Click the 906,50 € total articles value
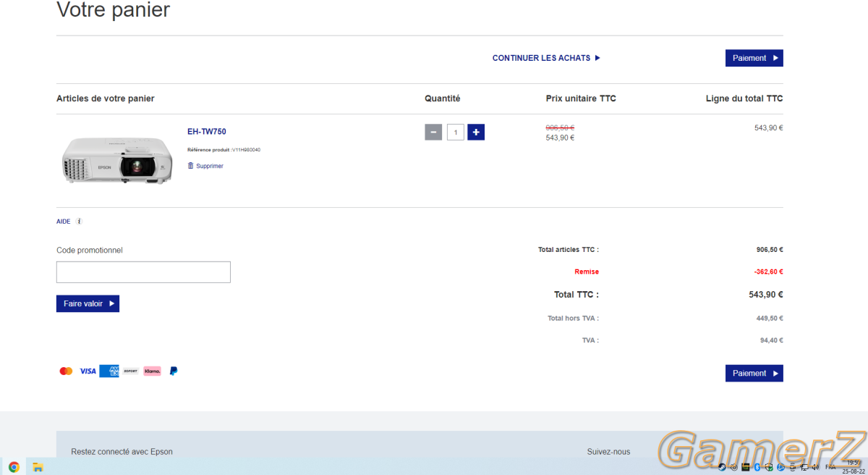This screenshot has height=475, width=868. pos(770,250)
